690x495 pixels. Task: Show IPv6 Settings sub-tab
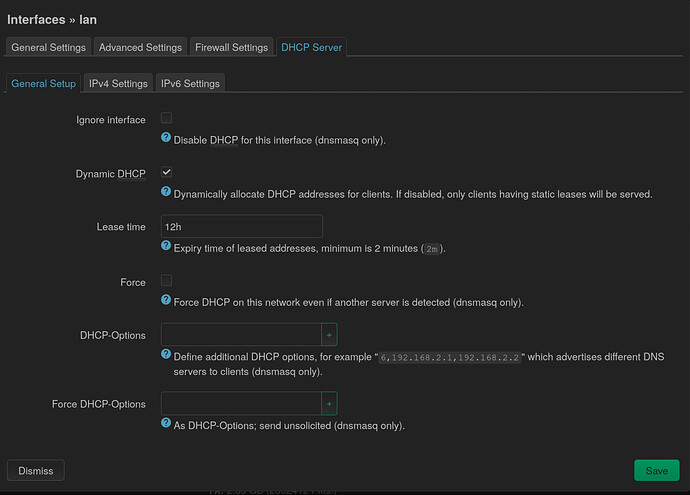[189, 84]
